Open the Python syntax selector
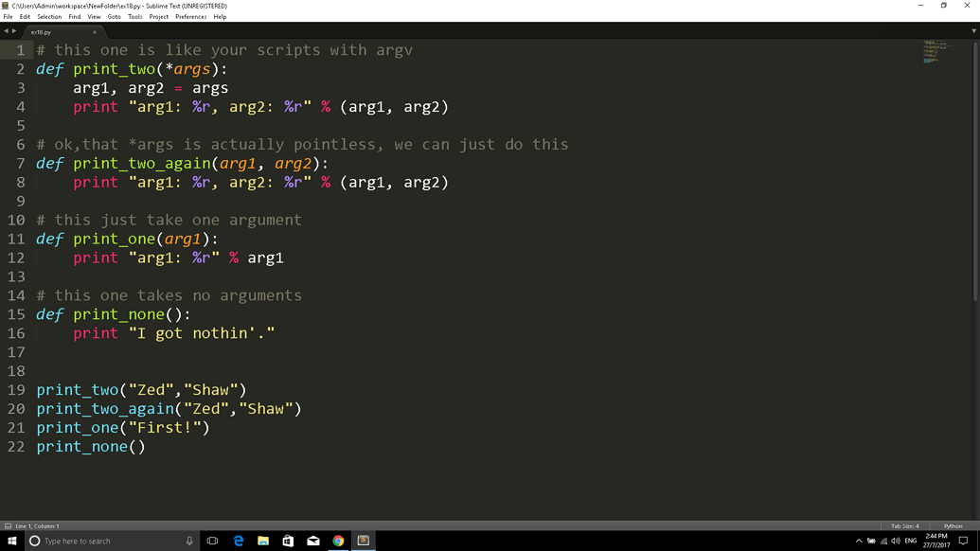 tap(953, 525)
